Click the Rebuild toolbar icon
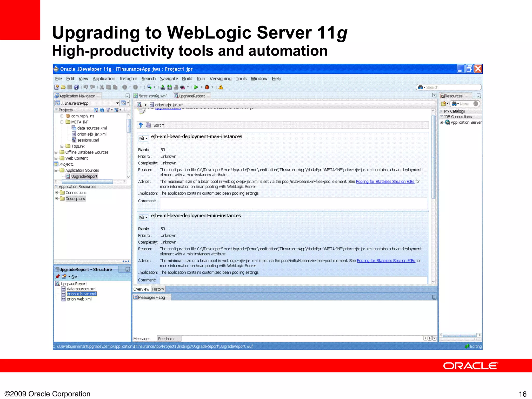 [x=169, y=87]
